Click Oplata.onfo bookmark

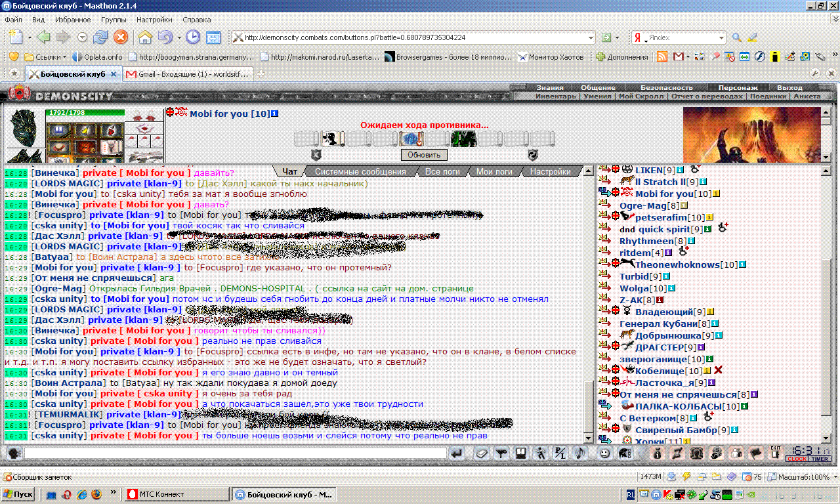(x=98, y=57)
